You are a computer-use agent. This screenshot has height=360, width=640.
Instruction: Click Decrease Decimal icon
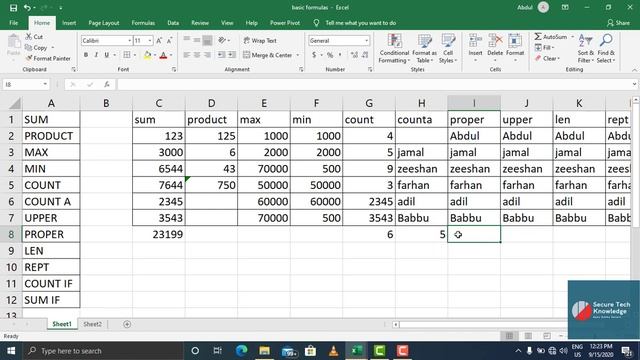365,55
